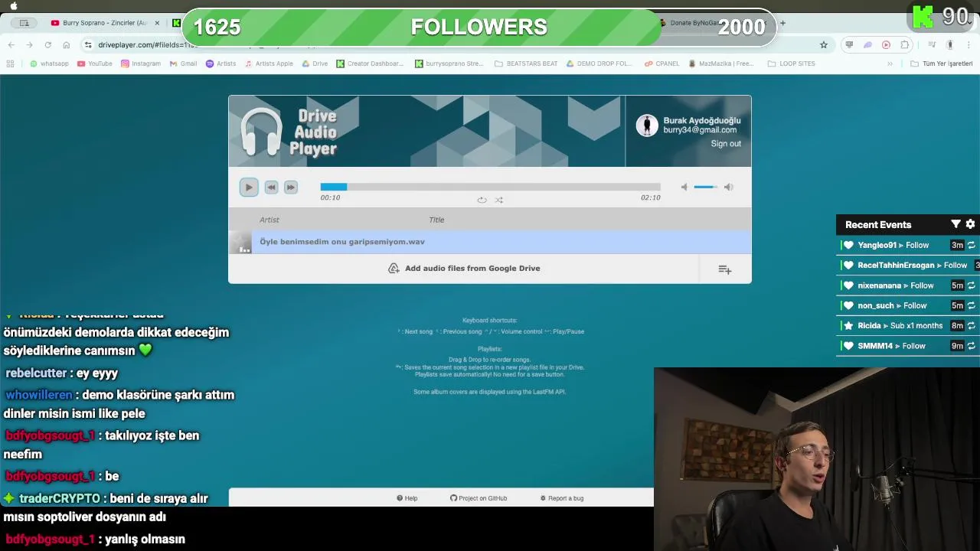Click the star icon beside Ricida
Screen dimensions: 980x551
click(848, 325)
